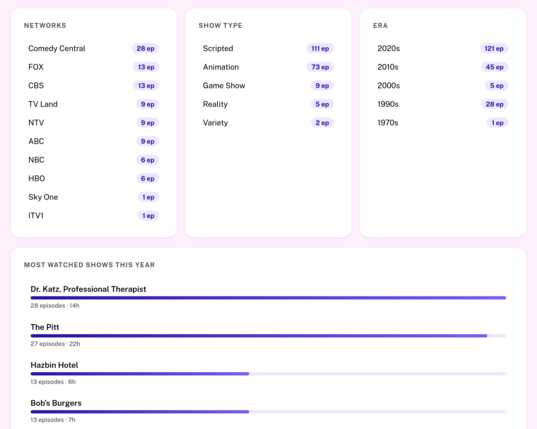The image size is (537, 429).
Task: Select Game Show in Show Type
Action: [x=268, y=86]
